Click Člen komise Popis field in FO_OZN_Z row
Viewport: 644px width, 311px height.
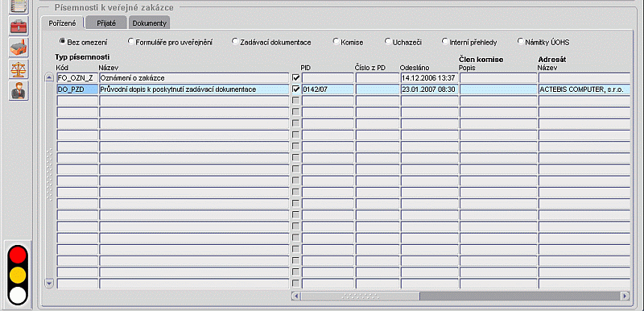[498, 77]
